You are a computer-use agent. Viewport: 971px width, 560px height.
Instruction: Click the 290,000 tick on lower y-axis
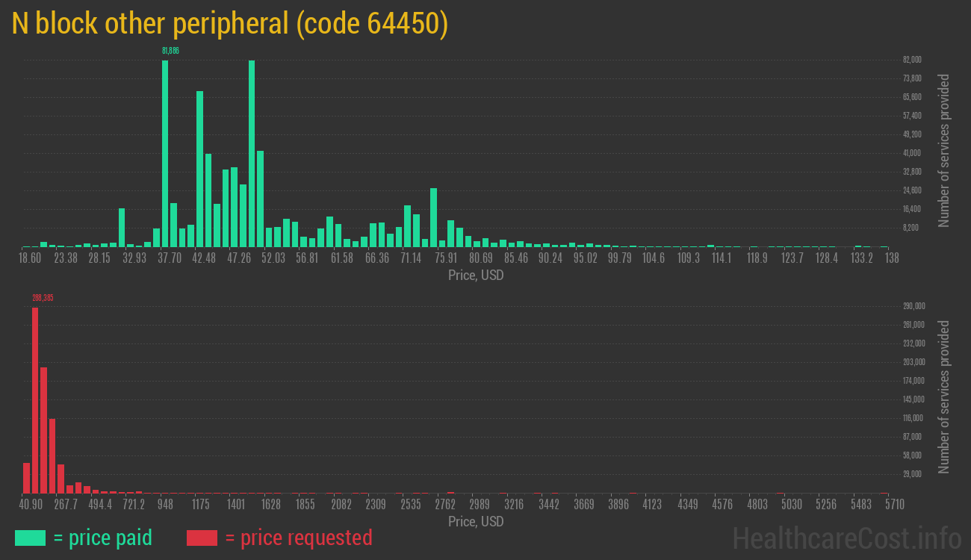[x=914, y=306]
